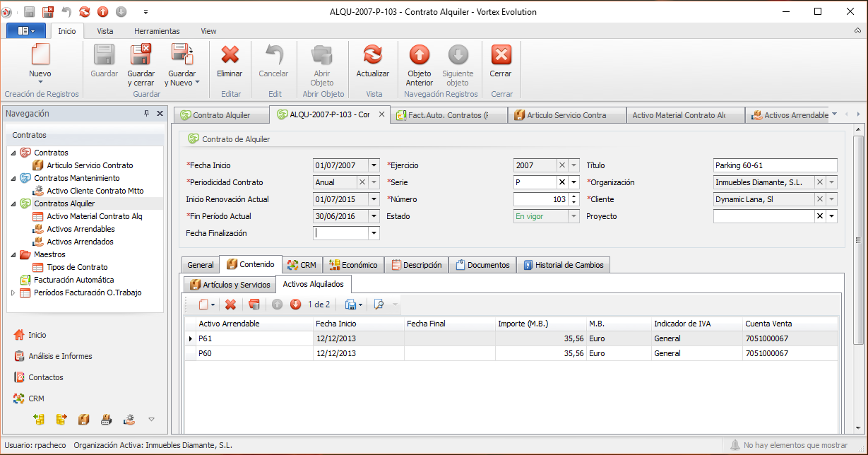Click the Cerrar icon in the ribbon
The width and height of the screenshot is (868, 455).
pyautogui.click(x=501, y=56)
